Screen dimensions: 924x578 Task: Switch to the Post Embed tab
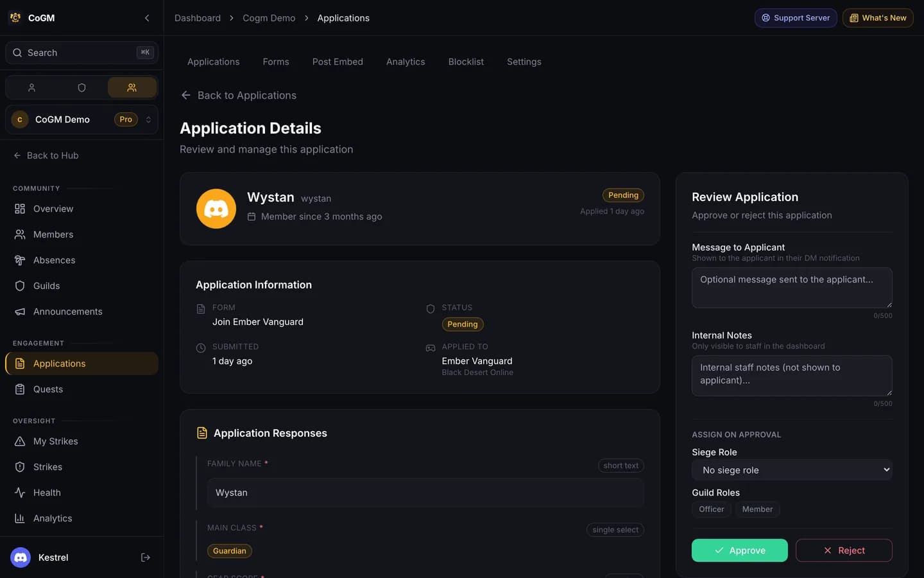pyautogui.click(x=338, y=62)
